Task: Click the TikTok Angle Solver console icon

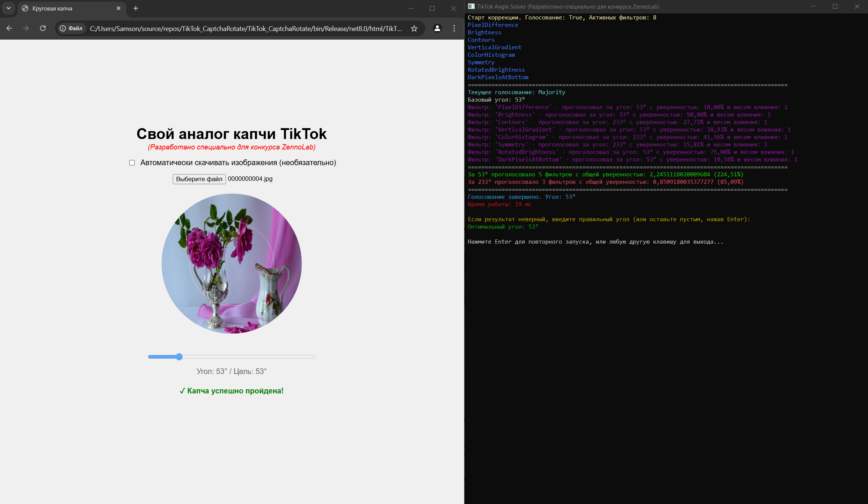Action: click(x=471, y=6)
